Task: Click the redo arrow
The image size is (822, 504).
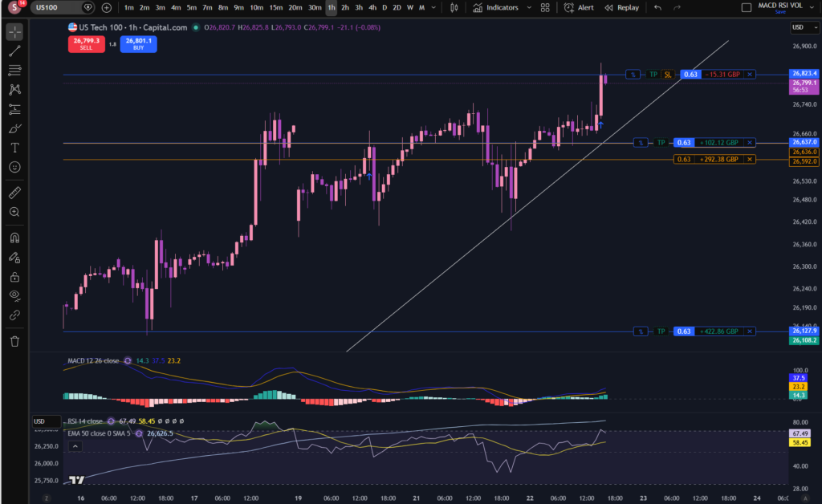Action: 677,8
